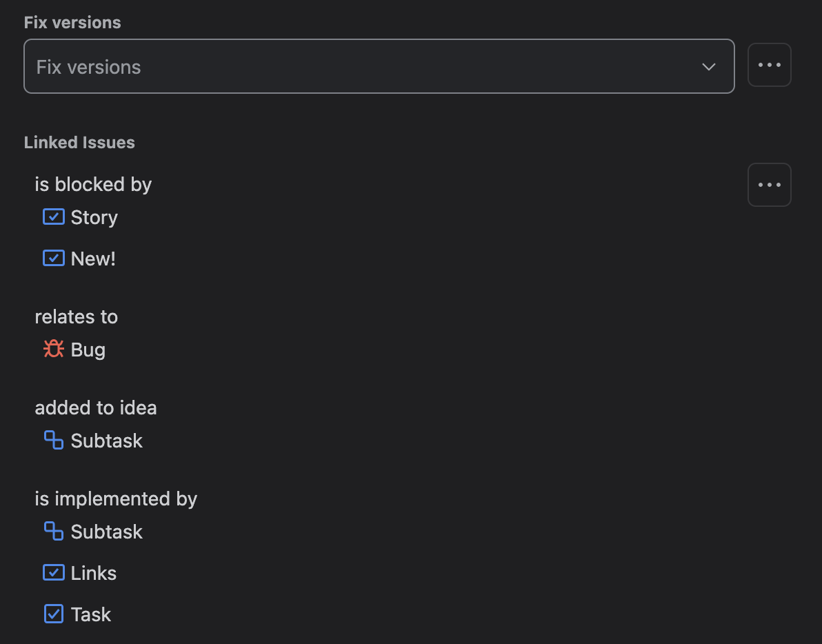Open the Linked Issues more options menu
The height and width of the screenshot is (644, 822).
click(x=769, y=185)
